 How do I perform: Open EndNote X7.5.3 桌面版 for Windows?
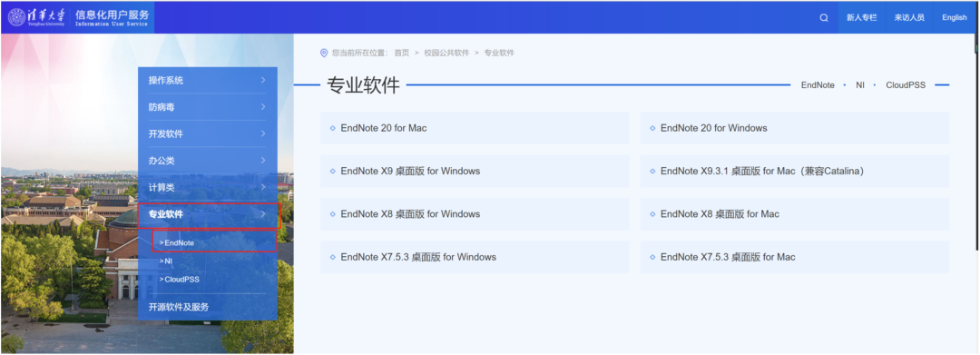coord(475,257)
